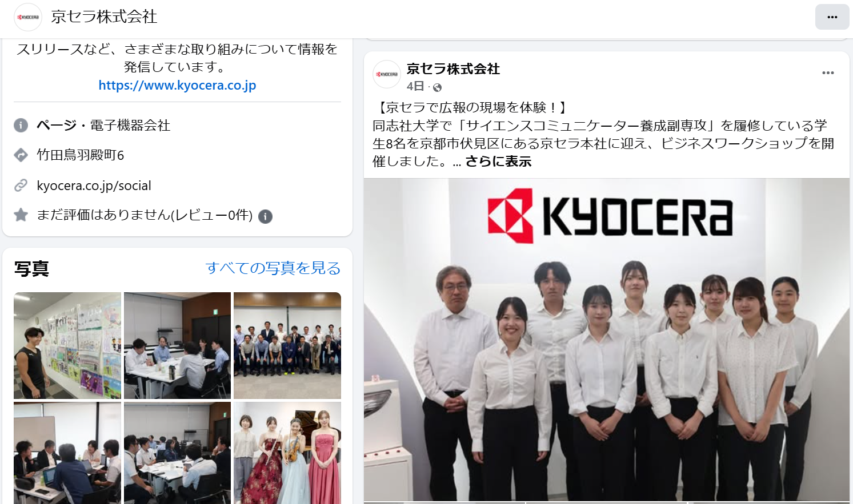Click the link icon beside kyocera.co.jp/social
853x504 pixels.
coord(21,185)
